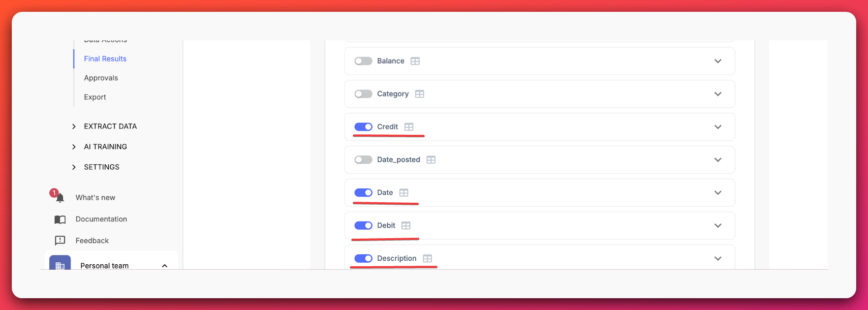Disable the Credit field toggle
Screen dimensions: 868x310
363,126
